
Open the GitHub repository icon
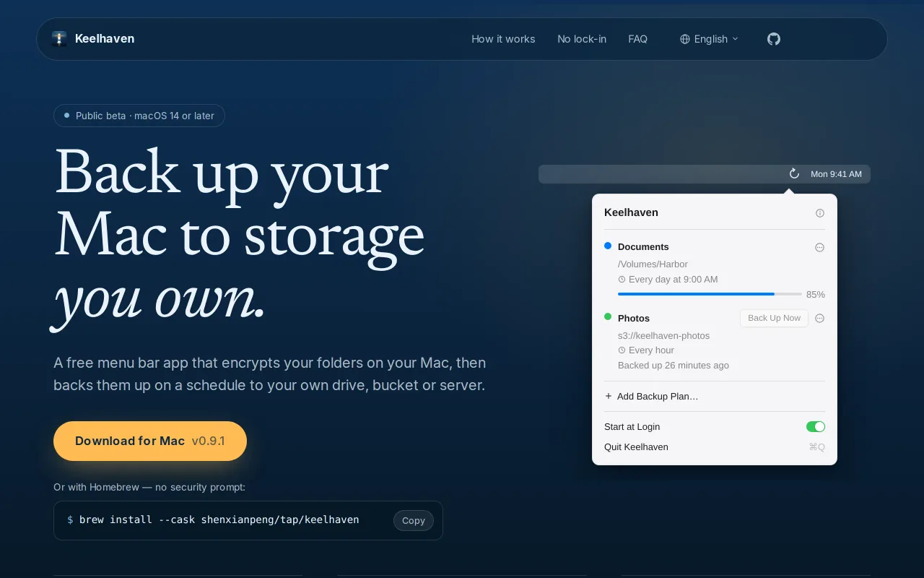click(774, 39)
